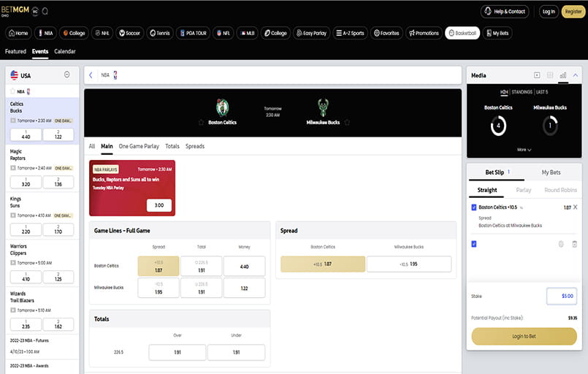Select Over 226.5 at 1.91 in Totals panel
The width and height of the screenshot is (588, 374).
click(177, 352)
